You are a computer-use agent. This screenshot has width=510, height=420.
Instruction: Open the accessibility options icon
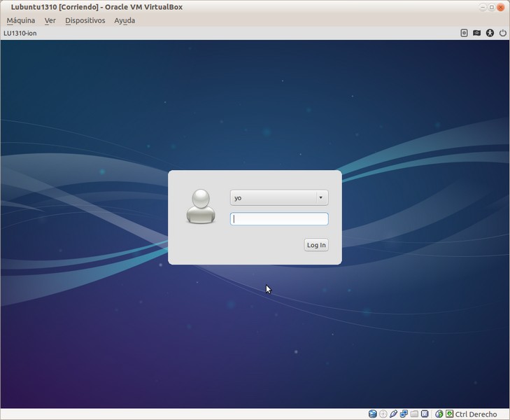click(x=490, y=33)
